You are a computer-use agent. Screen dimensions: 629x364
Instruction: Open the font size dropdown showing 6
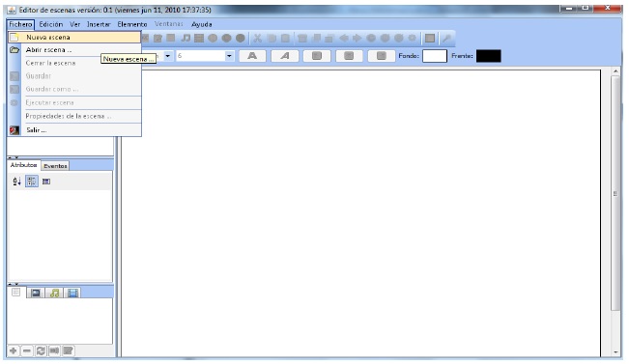click(x=205, y=56)
